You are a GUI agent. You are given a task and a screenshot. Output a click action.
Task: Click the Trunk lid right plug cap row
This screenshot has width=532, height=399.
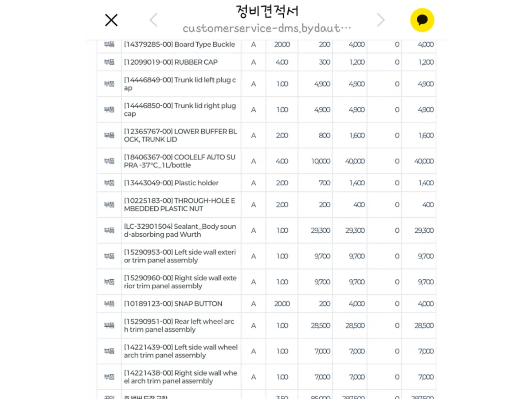pyautogui.click(x=266, y=110)
